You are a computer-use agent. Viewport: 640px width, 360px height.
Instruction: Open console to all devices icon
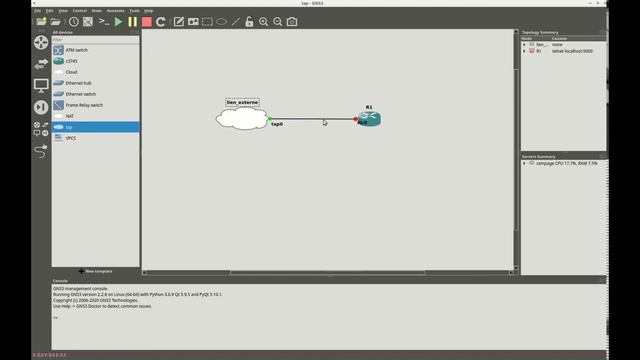tap(104, 22)
